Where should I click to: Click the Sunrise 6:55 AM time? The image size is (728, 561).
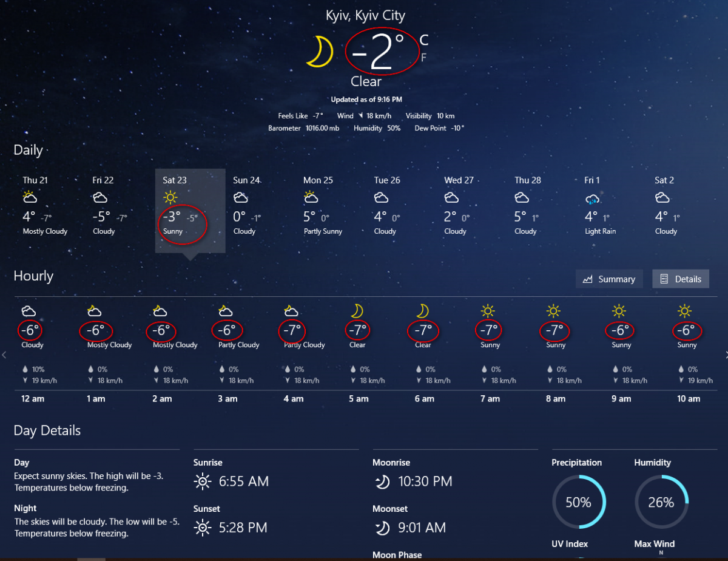[244, 481]
